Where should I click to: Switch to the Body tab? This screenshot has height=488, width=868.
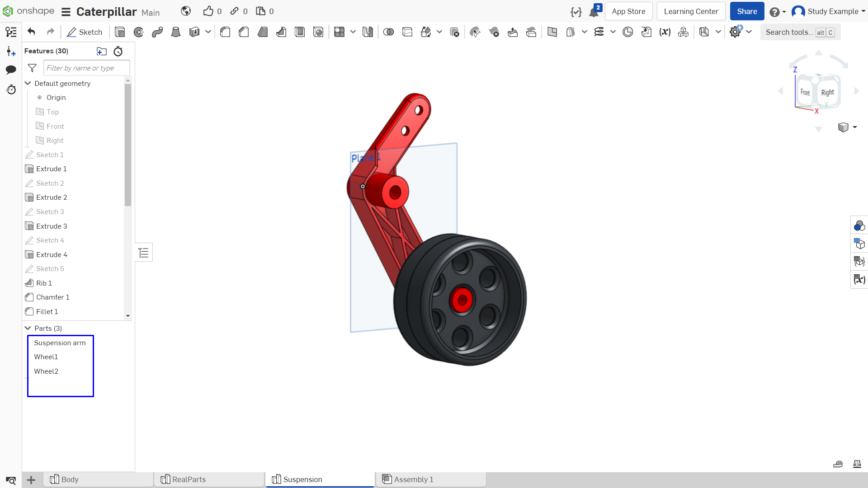click(x=99, y=479)
